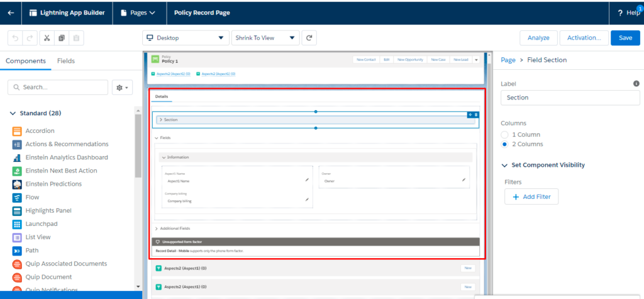The height and width of the screenshot is (299, 644).
Task: Click New Case in the highlights panel
Action: pos(438,60)
